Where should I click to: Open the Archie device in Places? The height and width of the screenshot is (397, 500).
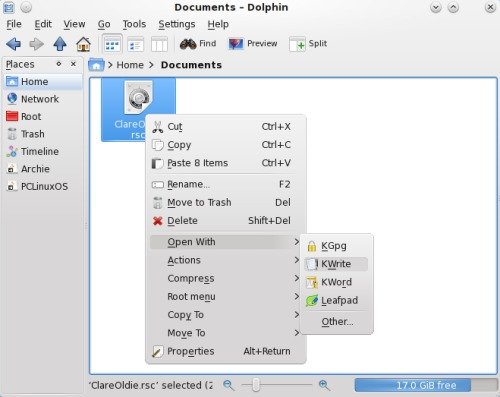coord(43,169)
